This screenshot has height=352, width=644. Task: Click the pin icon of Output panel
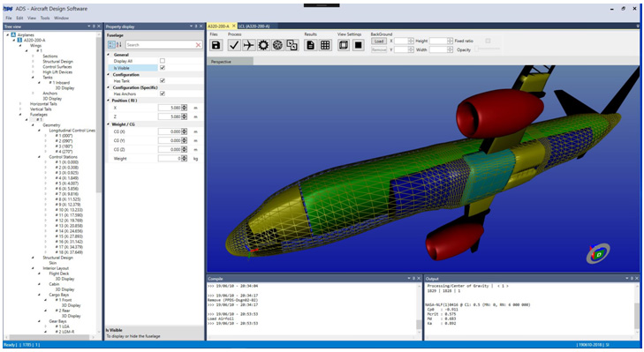coord(633,279)
